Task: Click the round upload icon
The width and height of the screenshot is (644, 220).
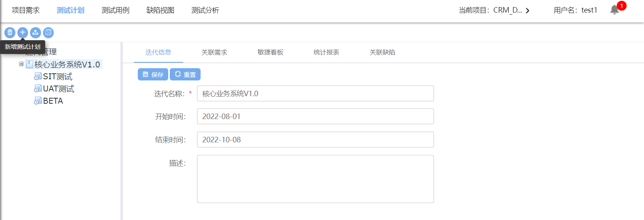Action: (x=36, y=32)
